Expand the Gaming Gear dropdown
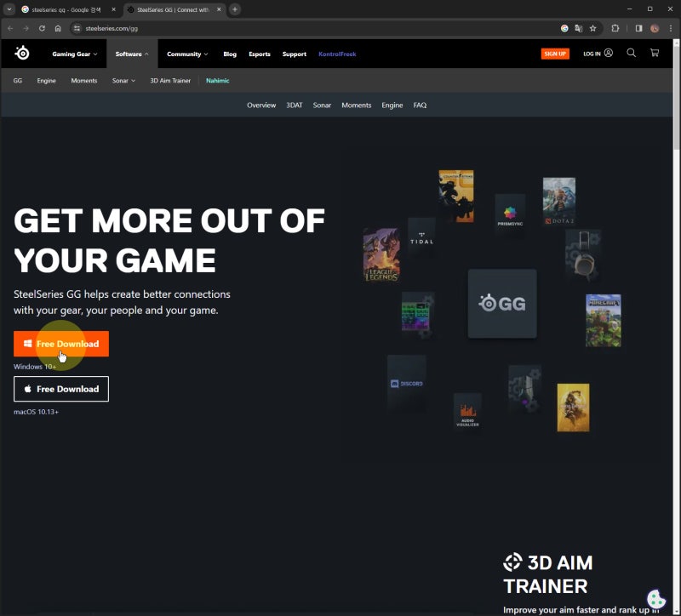This screenshot has height=616, width=681. (72, 53)
